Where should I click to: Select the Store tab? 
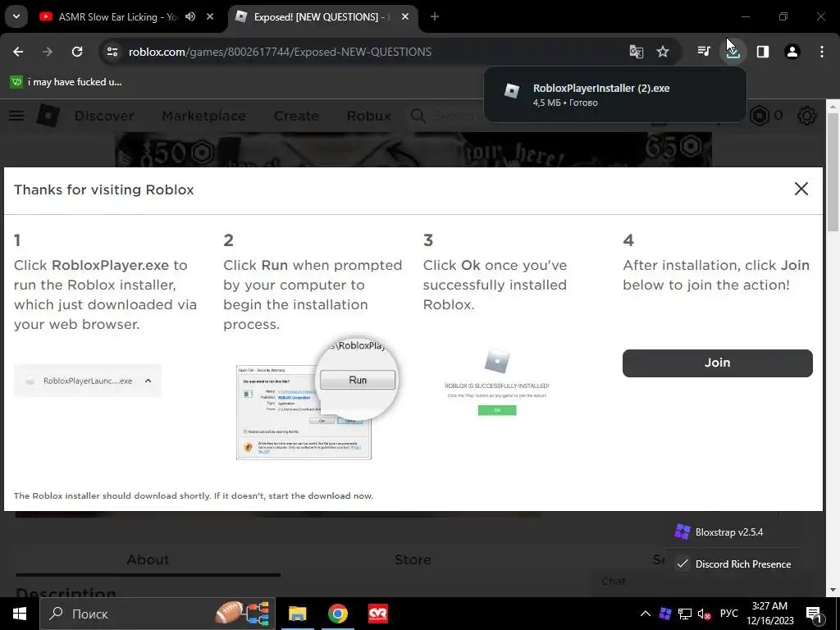413,559
